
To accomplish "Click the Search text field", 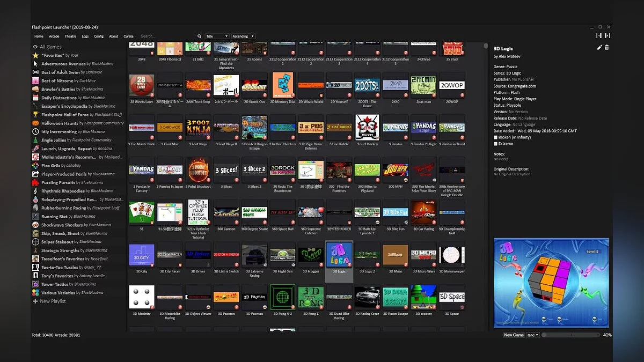I will coord(167,36).
